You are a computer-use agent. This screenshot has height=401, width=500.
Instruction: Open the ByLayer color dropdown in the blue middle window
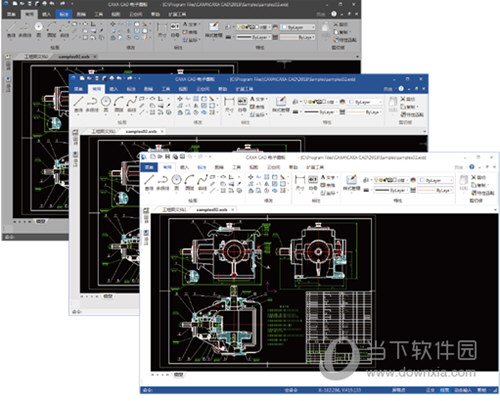[365, 102]
